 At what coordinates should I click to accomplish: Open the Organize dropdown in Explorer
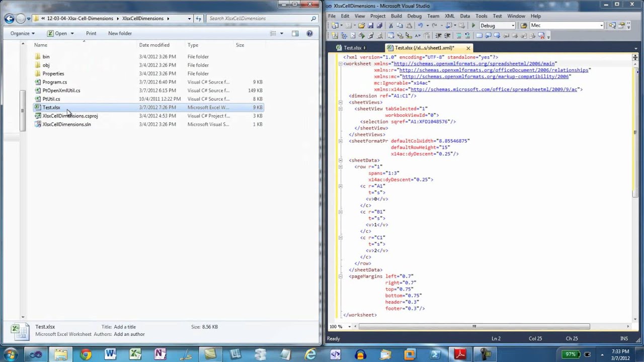pos(23,33)
